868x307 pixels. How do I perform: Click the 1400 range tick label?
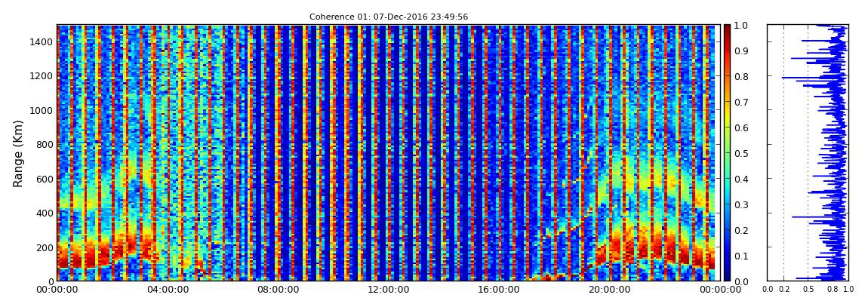[x=42, y=42]
